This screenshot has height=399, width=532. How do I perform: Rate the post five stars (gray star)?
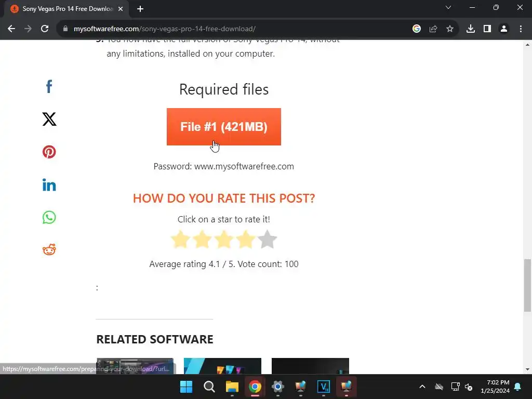coord(268,240)
